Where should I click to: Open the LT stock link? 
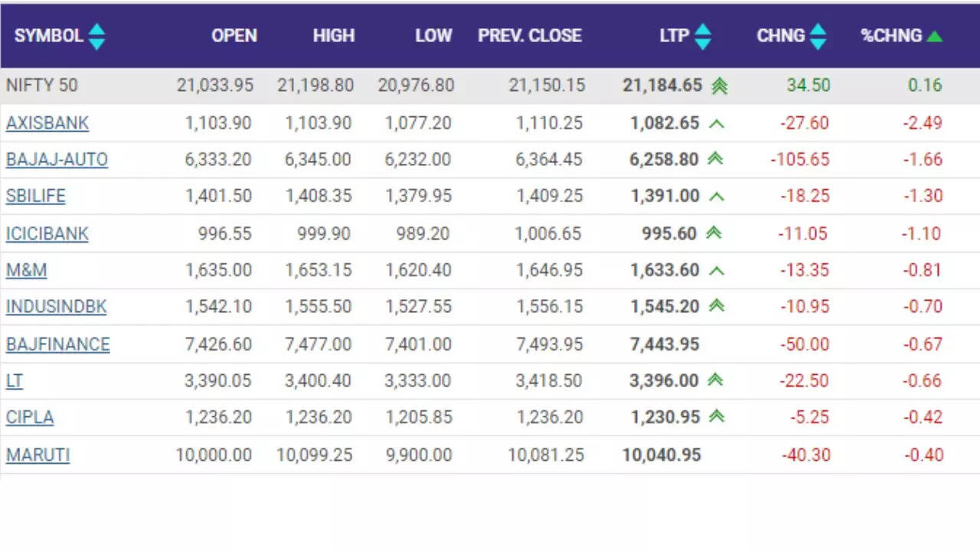tap(15, 381)
